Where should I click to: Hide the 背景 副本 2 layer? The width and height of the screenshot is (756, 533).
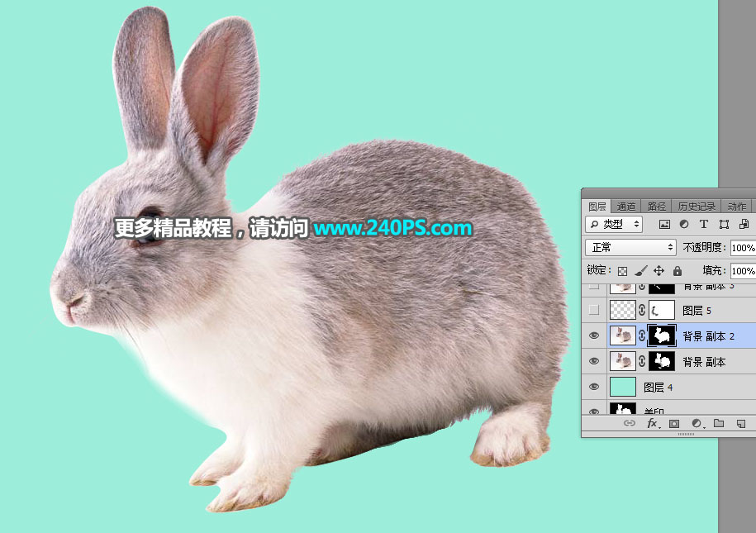[594, 336]
